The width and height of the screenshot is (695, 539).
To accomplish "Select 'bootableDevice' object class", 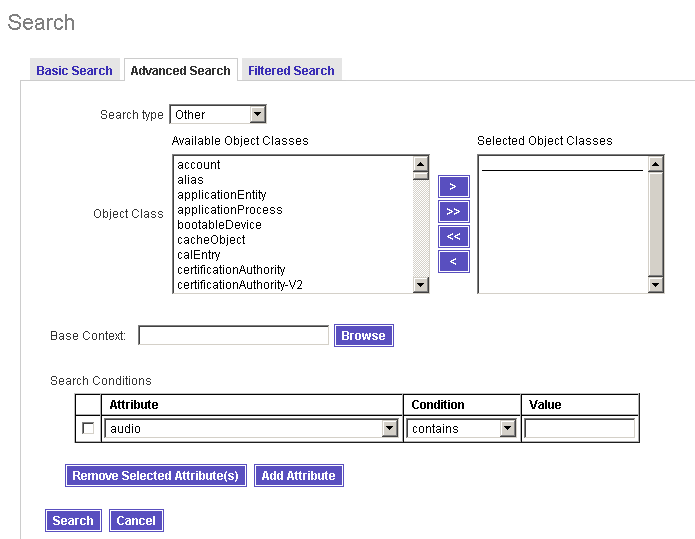I will tap(293, 225).
